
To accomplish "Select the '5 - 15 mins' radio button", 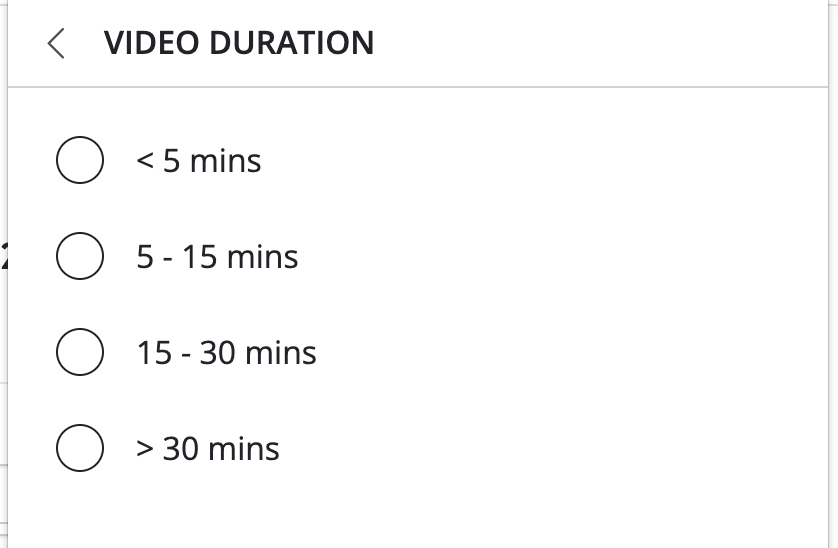I will tap(80, 257).
